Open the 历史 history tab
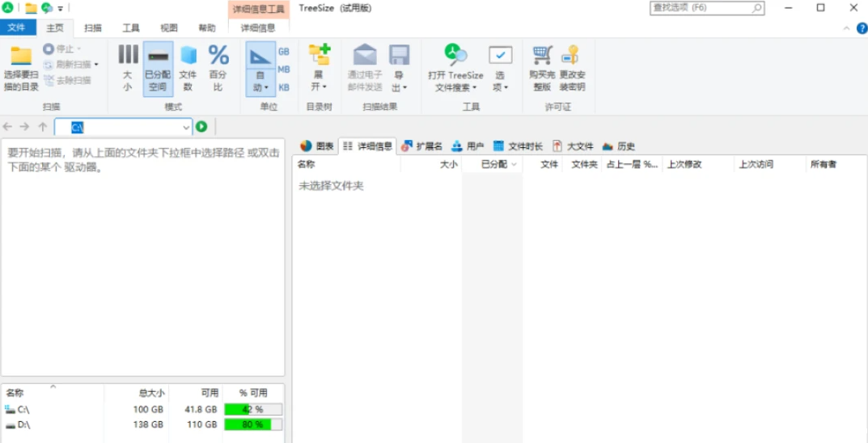This screenshot has height=443, width=868. pyautogui.click(x=618, y=146)
